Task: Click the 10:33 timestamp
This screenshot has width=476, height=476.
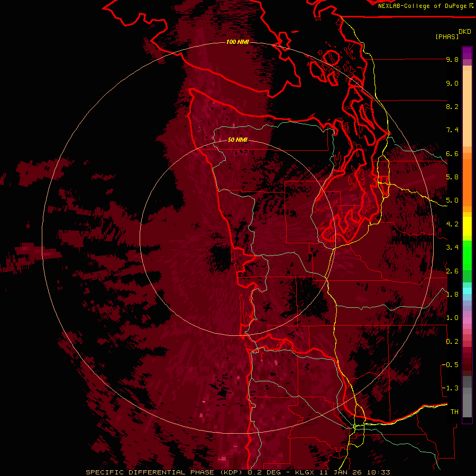Action: coord(379,472)
